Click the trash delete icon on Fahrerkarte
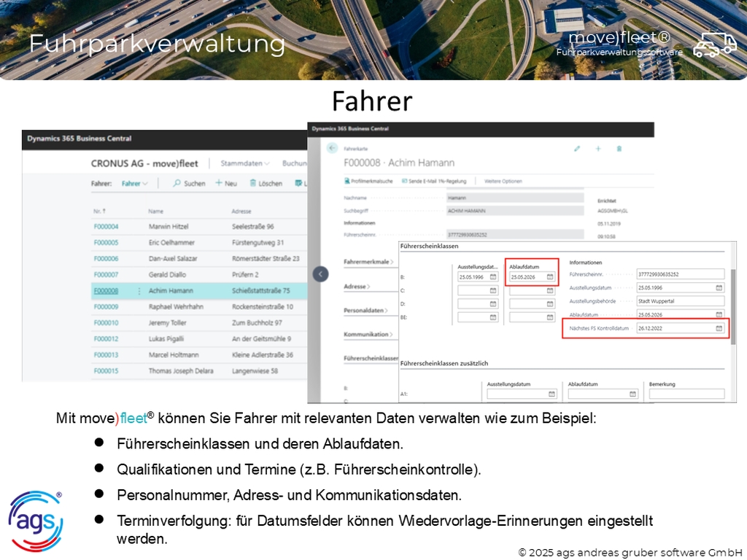Image resolution: width=747 pixels, height=560 pixels. pyautogui.click(x=619, y=149)
